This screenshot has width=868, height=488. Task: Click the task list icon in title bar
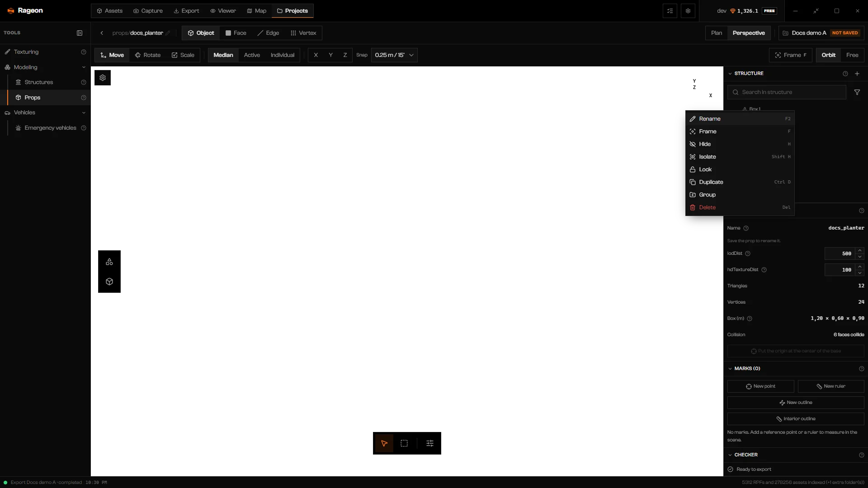[670, 11]
